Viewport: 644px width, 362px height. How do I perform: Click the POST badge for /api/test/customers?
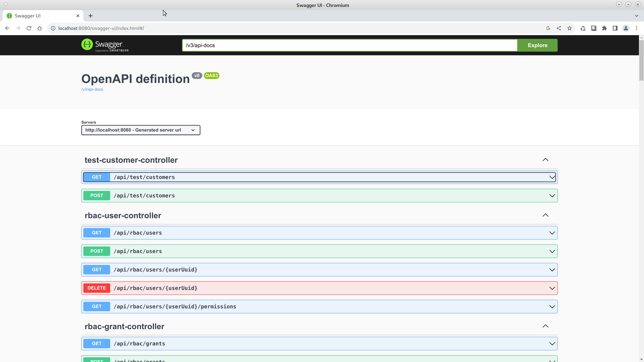pyautogui.click(x=97, y=196)
